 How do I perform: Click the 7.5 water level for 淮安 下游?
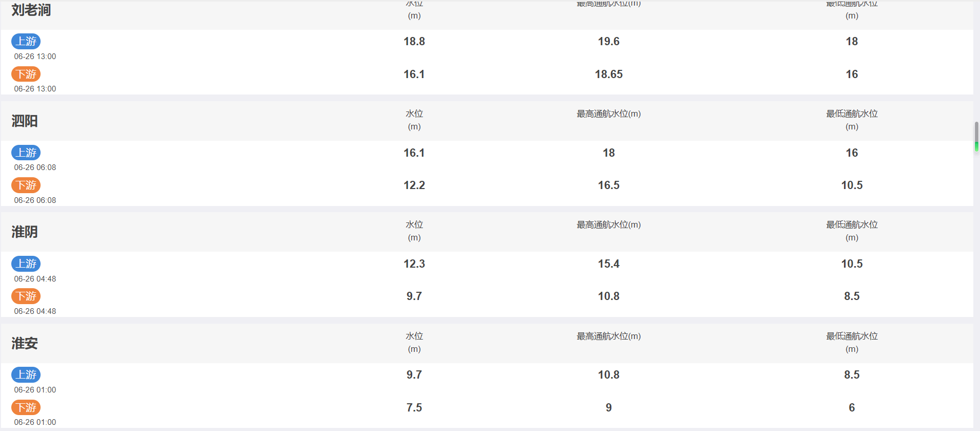click(414, 408)
